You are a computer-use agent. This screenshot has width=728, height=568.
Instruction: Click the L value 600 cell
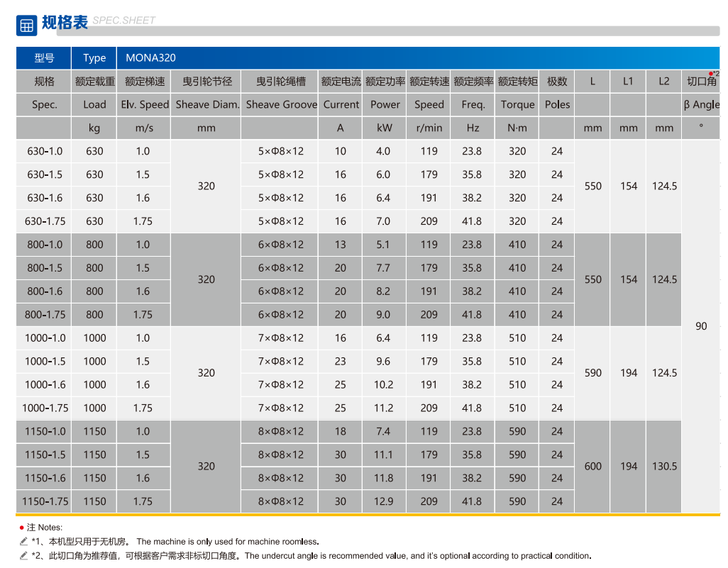pos(592,467)
